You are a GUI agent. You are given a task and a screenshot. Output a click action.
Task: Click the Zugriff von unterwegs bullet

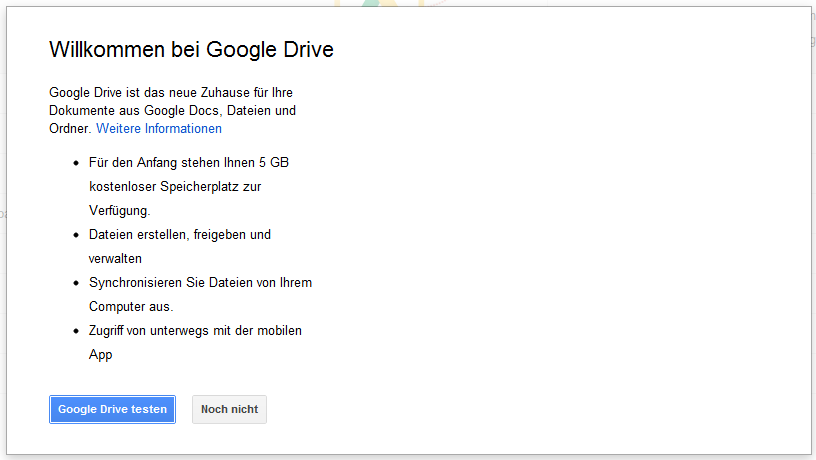click(195, 342)
